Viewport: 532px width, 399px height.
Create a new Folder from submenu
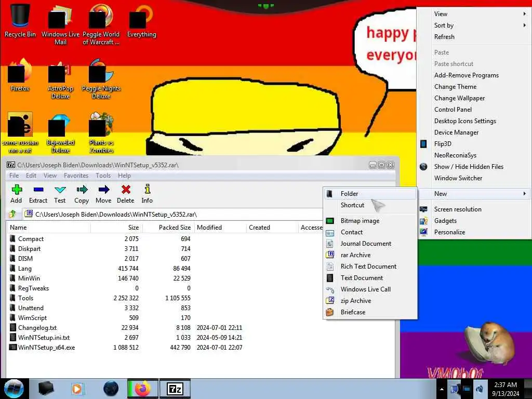pos(370,194)
